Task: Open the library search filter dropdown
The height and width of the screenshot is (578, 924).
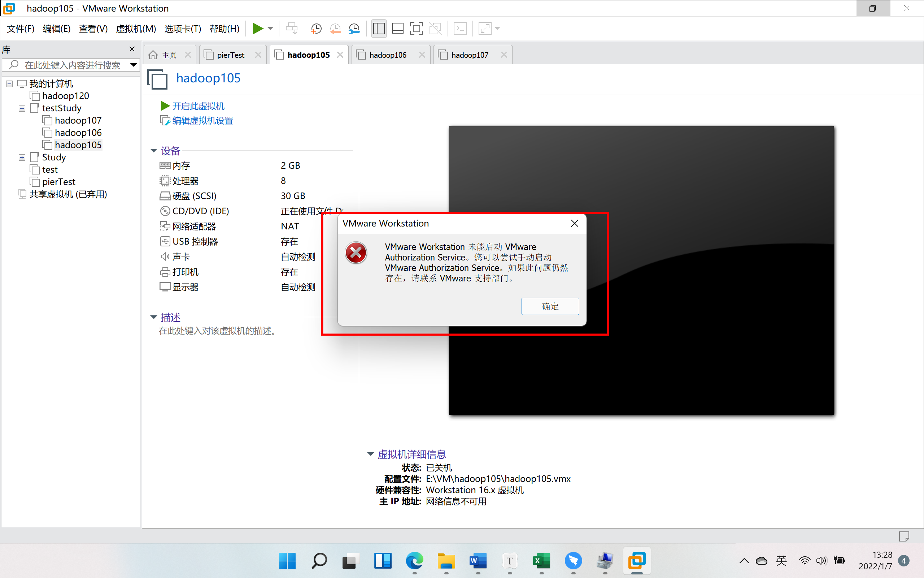Action: tap(134, 65)
